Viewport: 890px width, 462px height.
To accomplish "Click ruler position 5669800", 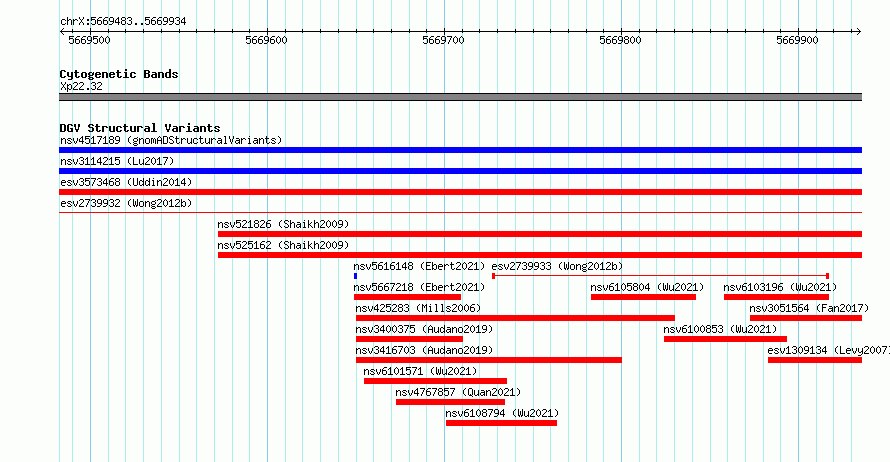I will click(x=621, y=40).
